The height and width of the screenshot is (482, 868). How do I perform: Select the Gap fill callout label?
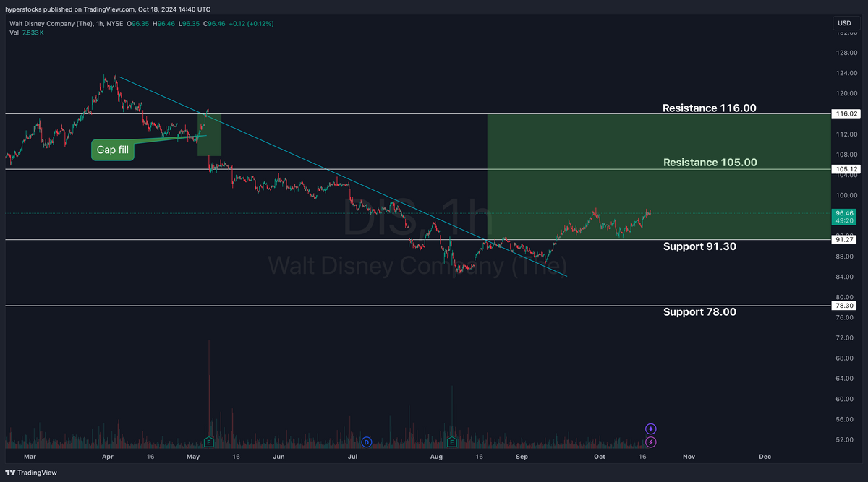click(112, 150)
